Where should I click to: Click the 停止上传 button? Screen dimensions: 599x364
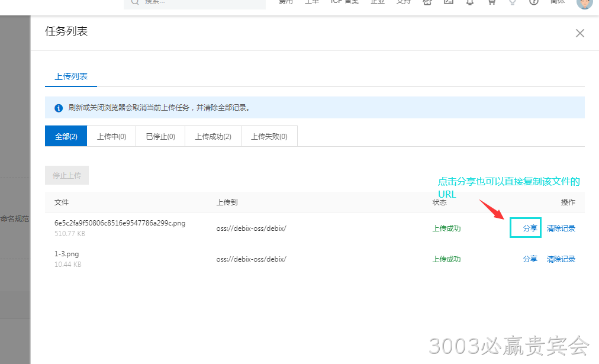pyautogui.click(x=67, y=175)
